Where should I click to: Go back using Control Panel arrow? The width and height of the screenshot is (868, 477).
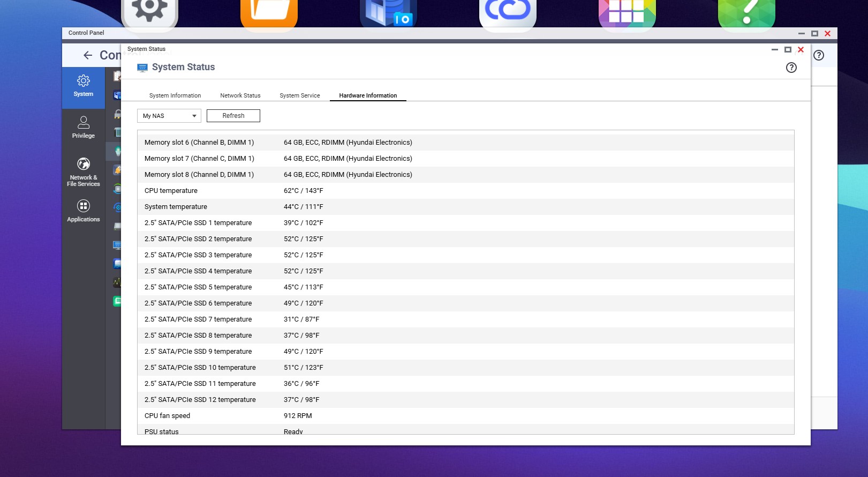88,55
